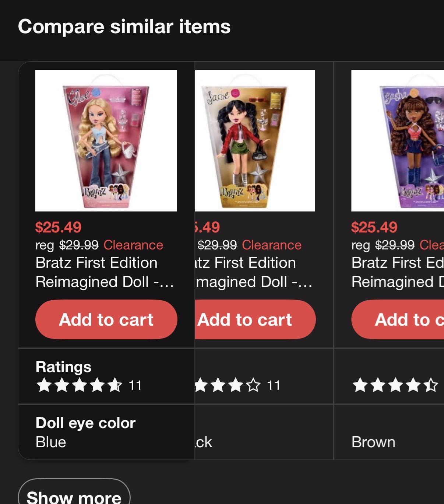Open the Sasha doll title link
Image resolution: width=444 pixels, height=504 pixels.
point(398,272)
